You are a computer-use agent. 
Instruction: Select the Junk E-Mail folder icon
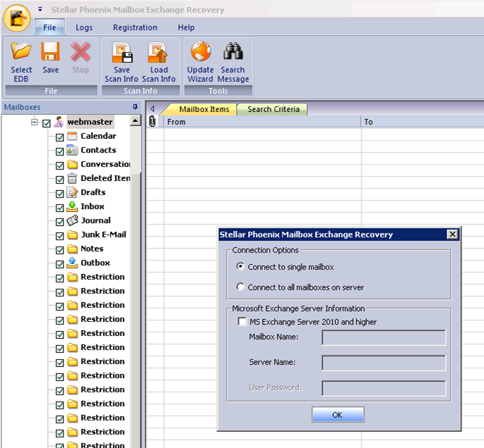point(73,235)
